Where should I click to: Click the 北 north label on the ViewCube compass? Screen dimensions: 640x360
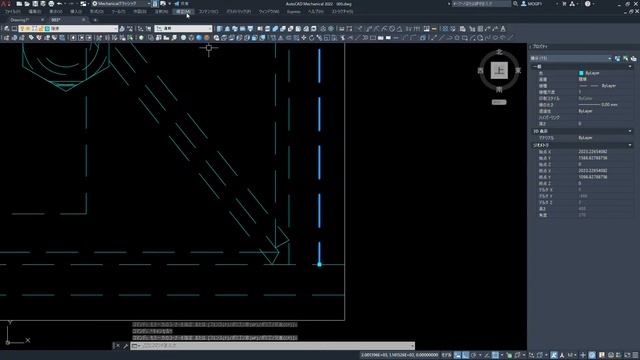[499, 52]
